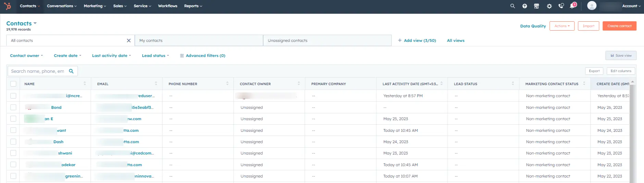644x183 pixels.
Task: Click the upgrade arrow icon
Action: click(x=524, y=6)
